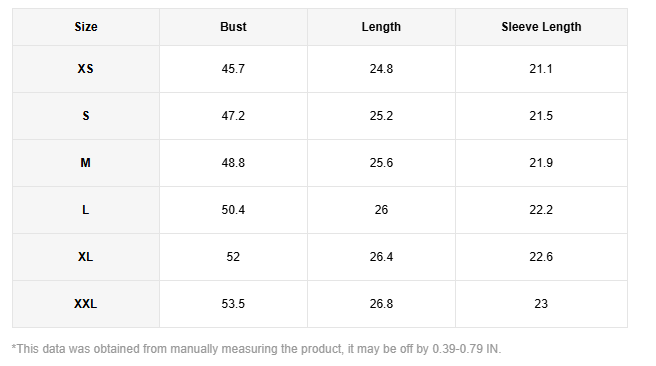This screenshot has width=656, height=366.
Task: Click the Bust column header
Action: pyautogui.click(x=233, y=27)
